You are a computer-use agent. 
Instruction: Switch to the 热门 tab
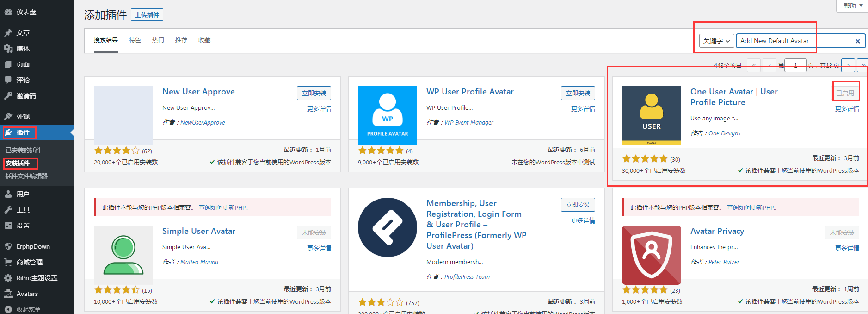(158, 40)
